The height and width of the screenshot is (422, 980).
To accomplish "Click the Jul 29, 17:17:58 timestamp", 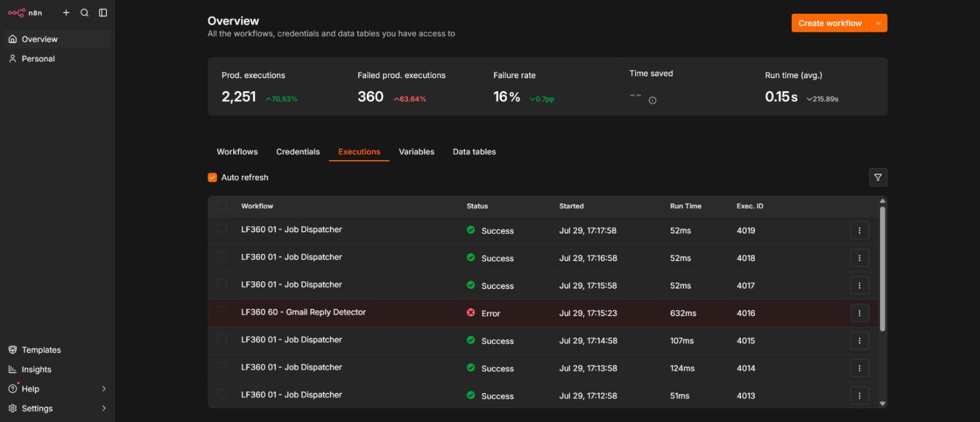I will click(x=587, y=231).
